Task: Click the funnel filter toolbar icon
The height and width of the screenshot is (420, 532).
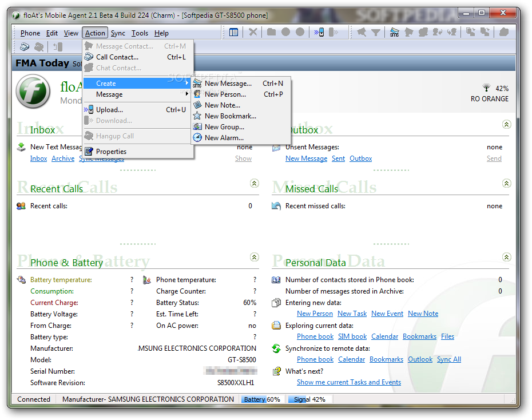Action: click(376, 33)
